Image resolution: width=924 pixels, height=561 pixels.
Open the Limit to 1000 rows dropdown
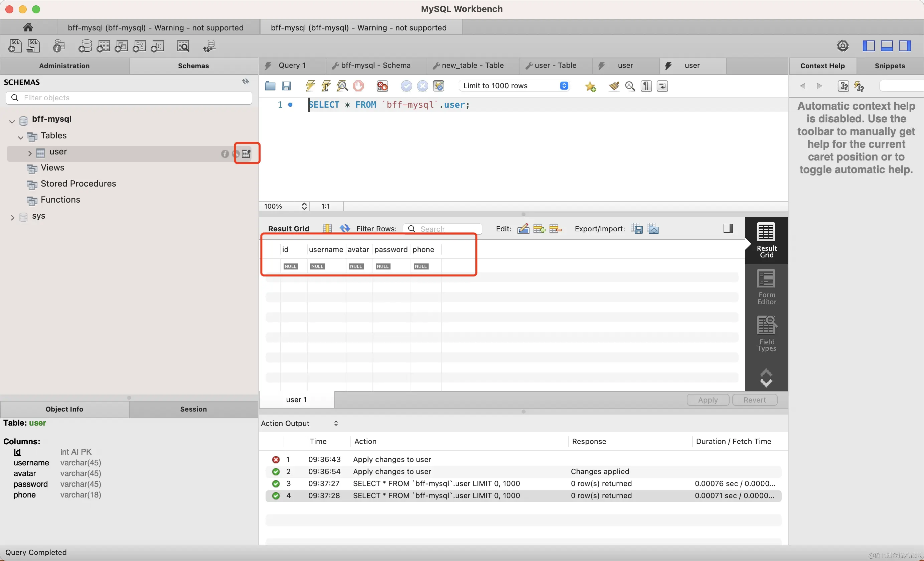564,86
